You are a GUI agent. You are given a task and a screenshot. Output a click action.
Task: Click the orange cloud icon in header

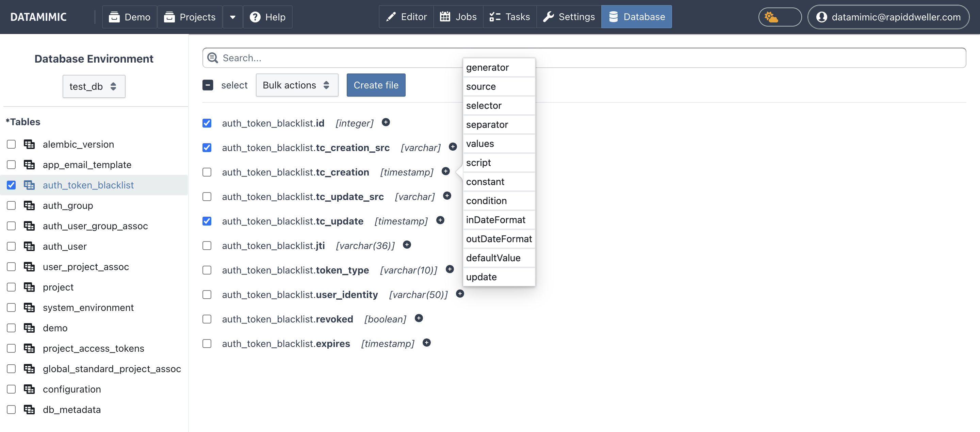[770, 16]
